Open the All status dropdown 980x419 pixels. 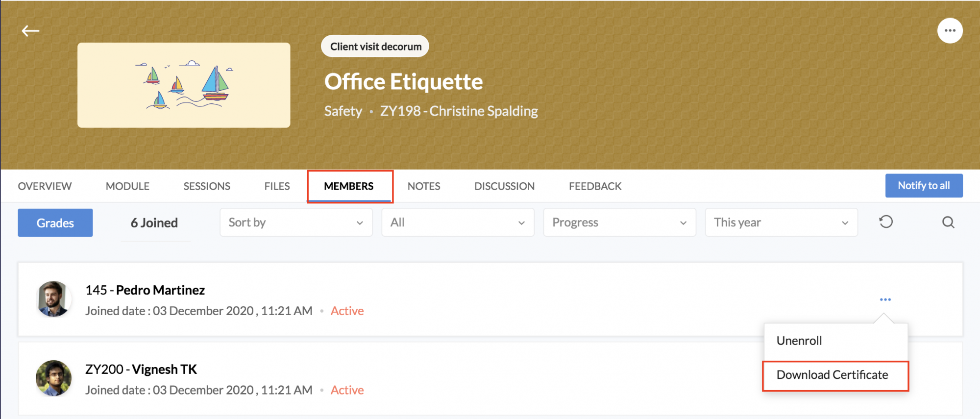tap(458, 222)
